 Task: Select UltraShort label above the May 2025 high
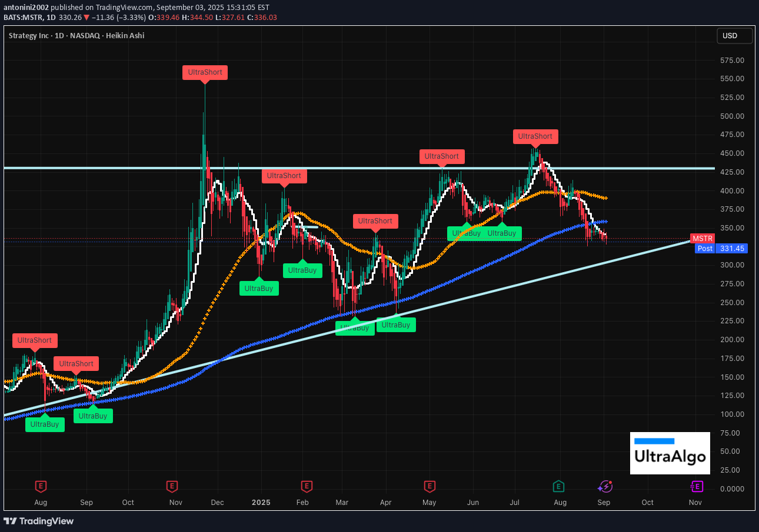442,156
